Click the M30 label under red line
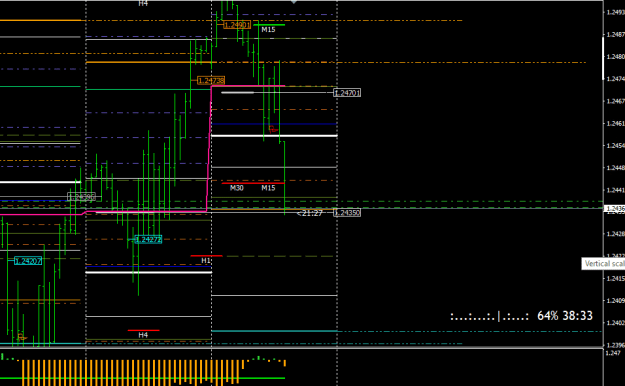Image resolution: width=625 pixels, height=386 pixels. (x=237, y=188)
